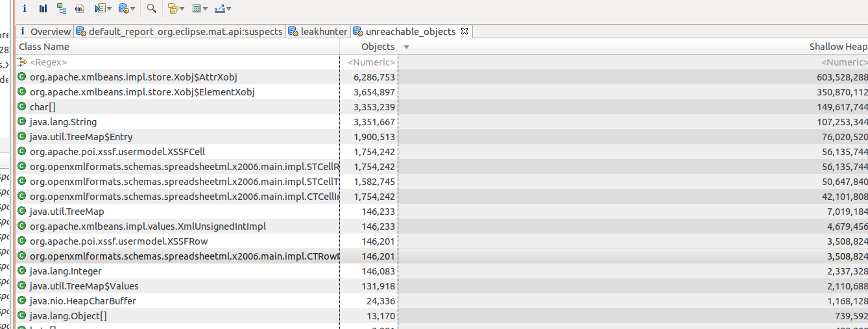Click the class icon beside java.nio.HeapCharBuffer
Image resolution: width=868 pixels, height=329 pixels.
point(21,300)
